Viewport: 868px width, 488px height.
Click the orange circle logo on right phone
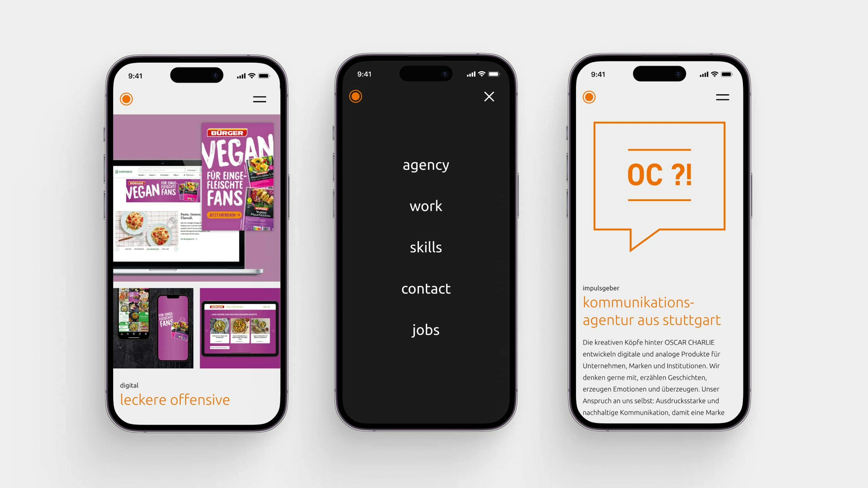coord(589,97)
